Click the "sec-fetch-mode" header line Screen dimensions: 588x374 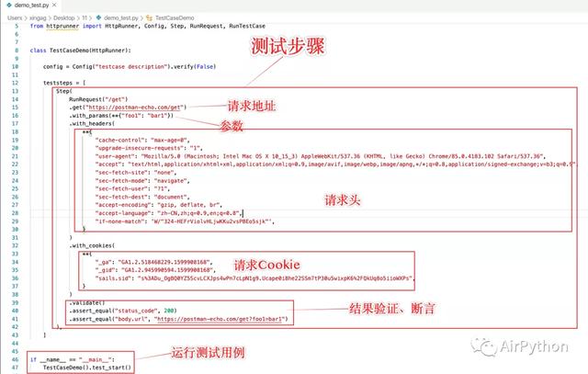142,180
